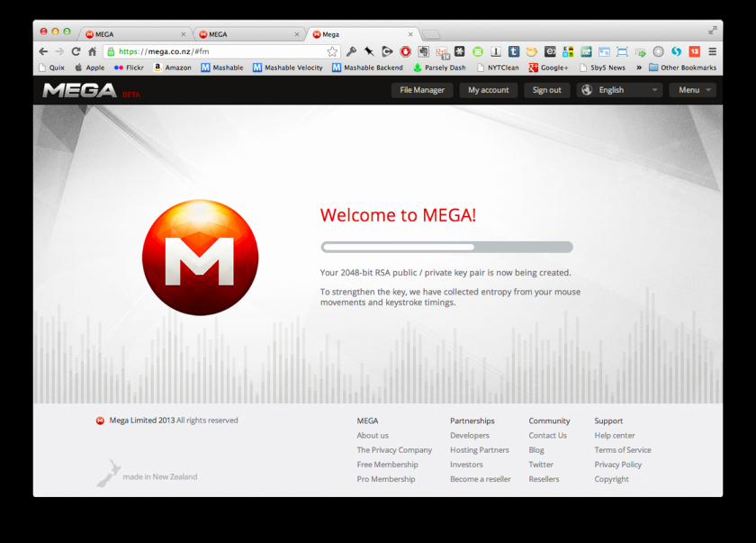
Task: Click the green padlock in the address bar
Action: [x=111, y=51]
